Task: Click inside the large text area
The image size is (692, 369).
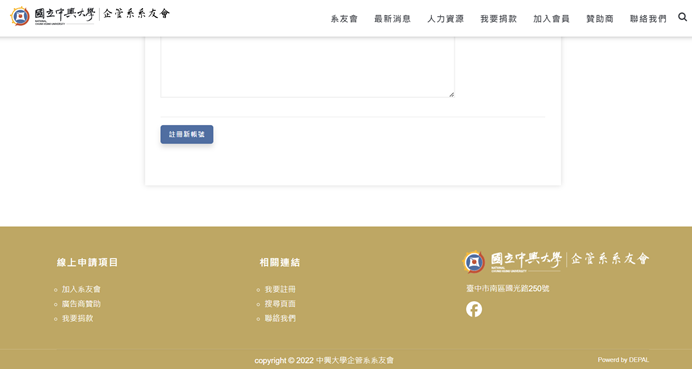Action: pyautogui.click(x=307, y=66)
